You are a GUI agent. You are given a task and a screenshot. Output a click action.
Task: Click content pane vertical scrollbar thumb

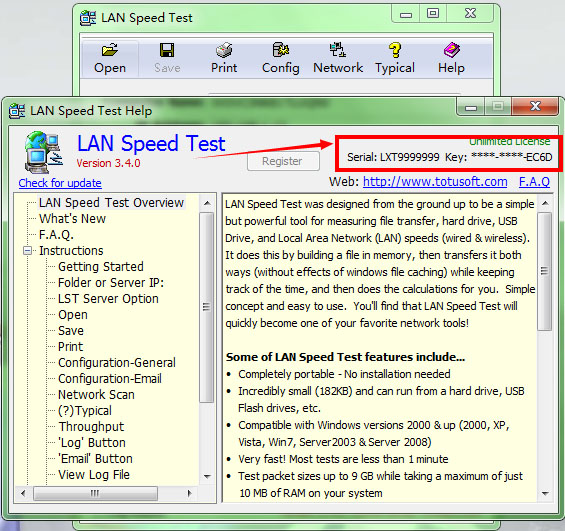(x=545, y=271)
